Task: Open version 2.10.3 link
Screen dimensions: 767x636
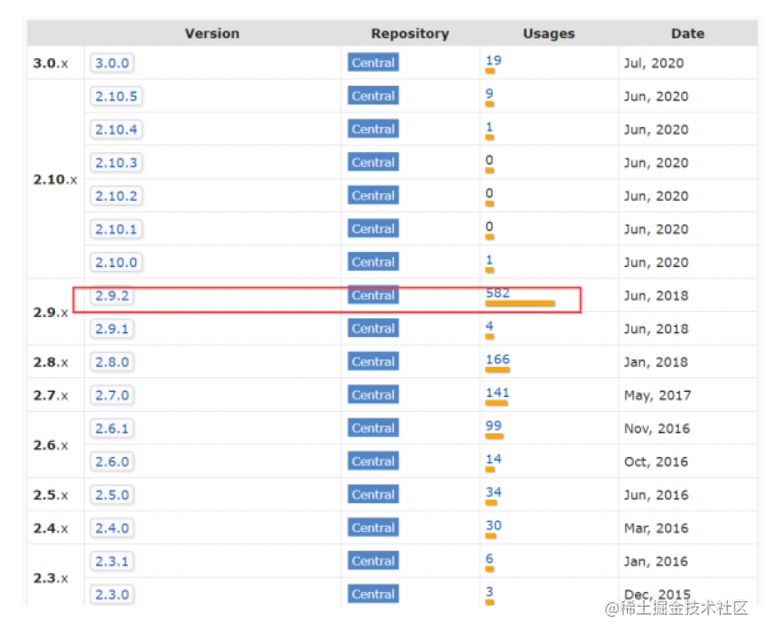Action: coord(116,163)
